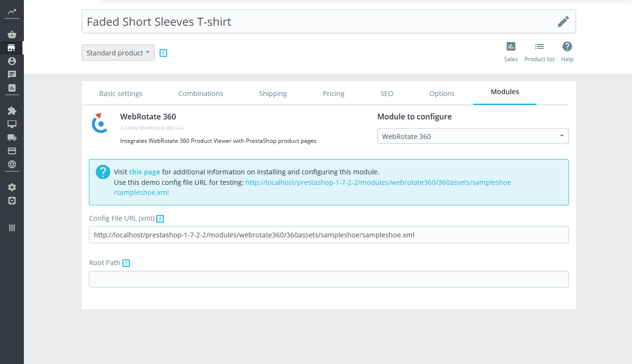Switch to the SEO tab
Screen dimensions: 632x364
(386, 94)
